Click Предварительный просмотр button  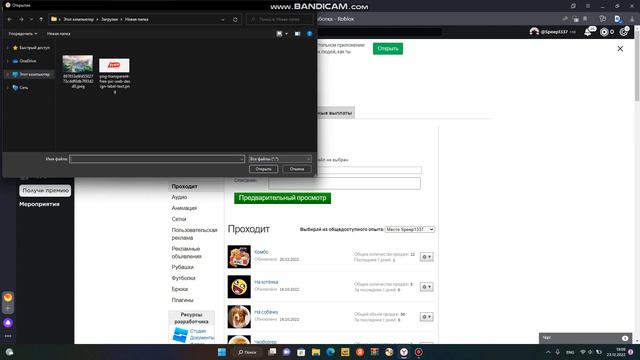(x=282, y=198)
